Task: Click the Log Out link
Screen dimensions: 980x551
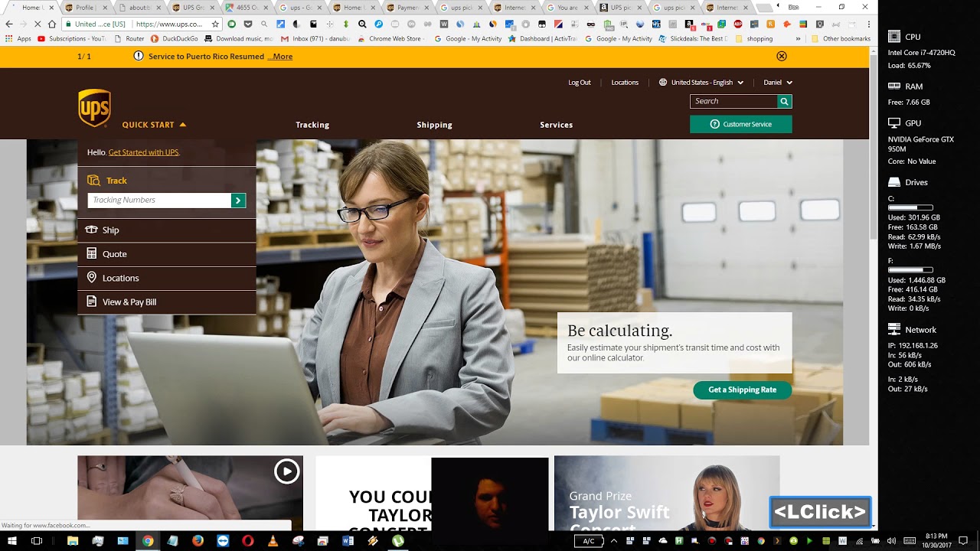Action: pos(580,83)
